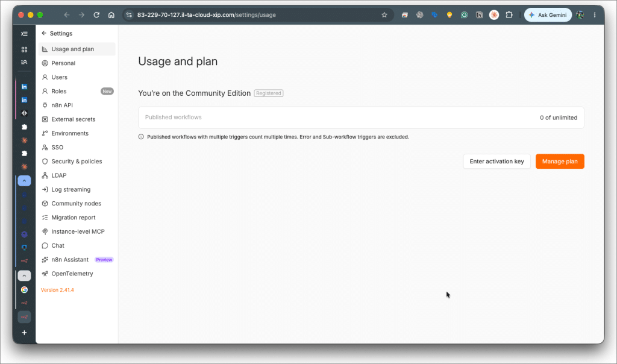Click the Ask Gemini button

tap(548, 15)
